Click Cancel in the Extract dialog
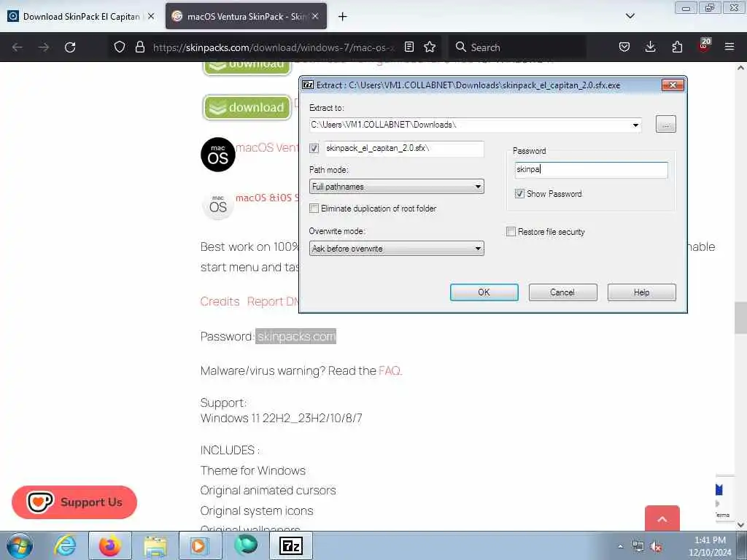747x560 pixels. 562,292
